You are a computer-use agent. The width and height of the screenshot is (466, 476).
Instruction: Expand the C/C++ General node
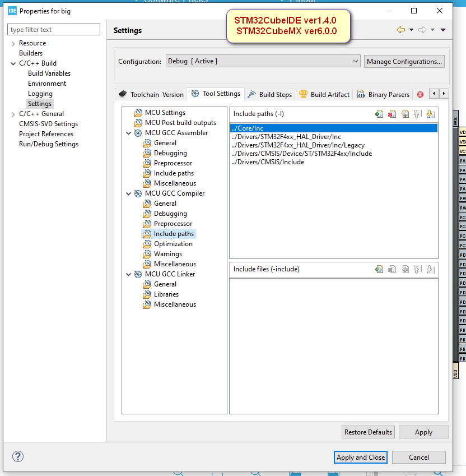pos(13,114)
